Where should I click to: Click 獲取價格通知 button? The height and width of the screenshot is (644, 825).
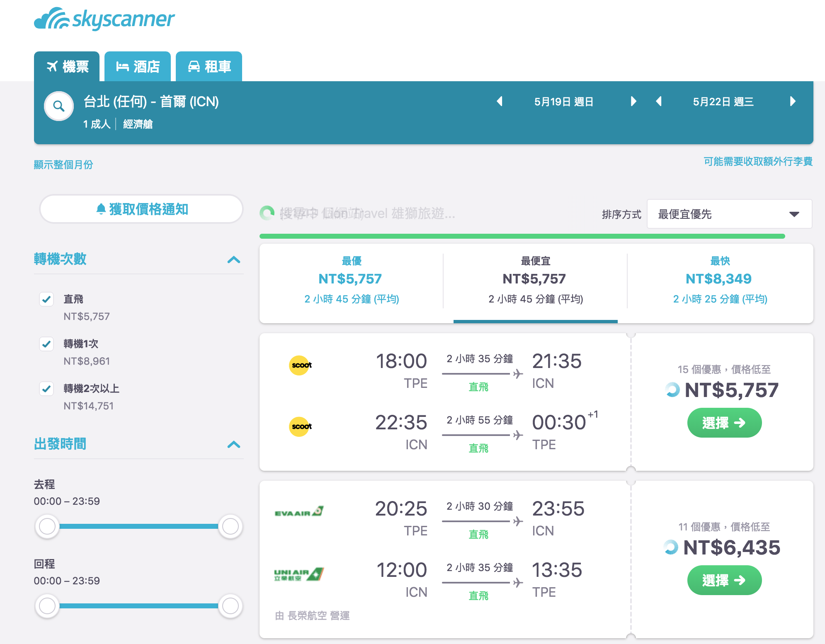pyautogui.click(x=141, y=209)
